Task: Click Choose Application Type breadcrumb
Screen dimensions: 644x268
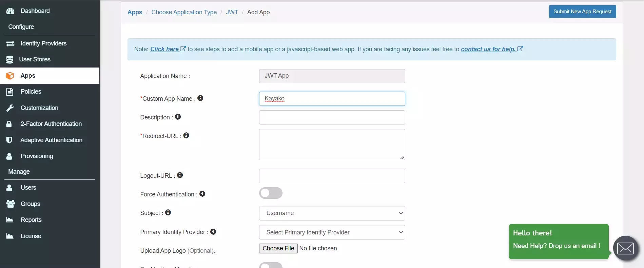Action: 184,12
